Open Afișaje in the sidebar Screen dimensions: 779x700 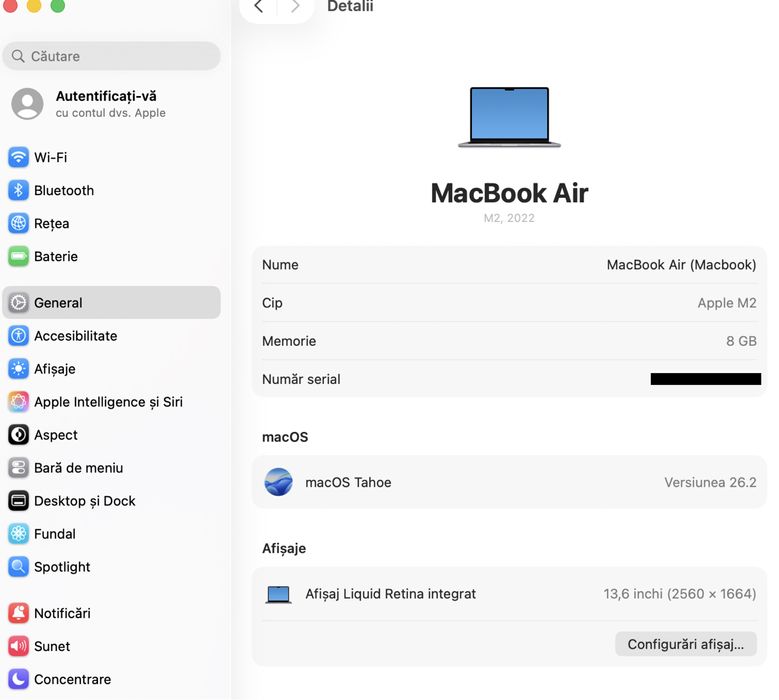click(111, 369)
